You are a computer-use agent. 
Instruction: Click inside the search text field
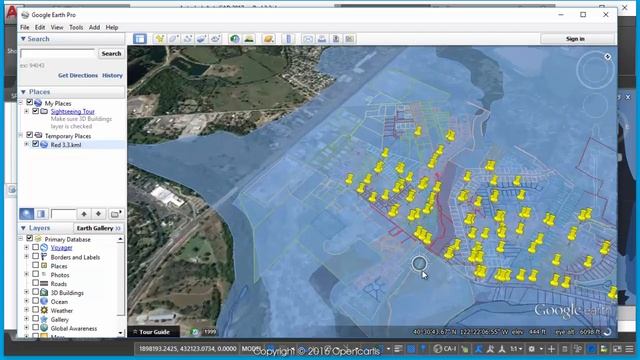[58, 53]
